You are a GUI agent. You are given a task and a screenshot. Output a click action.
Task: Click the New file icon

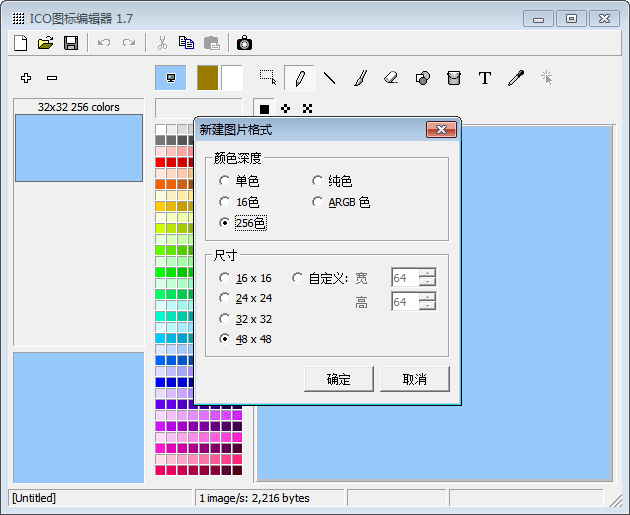[20, 42]
